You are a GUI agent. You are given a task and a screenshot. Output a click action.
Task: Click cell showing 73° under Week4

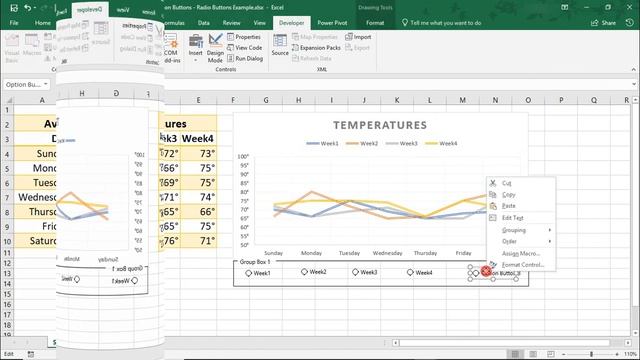(198, 153)
